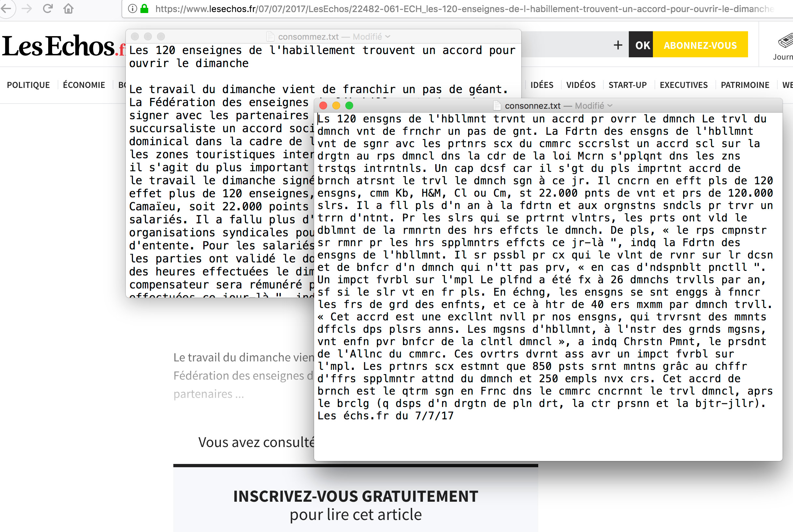
Task: Click the yellow ABONNEZ-VOUS button
Action: click(700, 45)
